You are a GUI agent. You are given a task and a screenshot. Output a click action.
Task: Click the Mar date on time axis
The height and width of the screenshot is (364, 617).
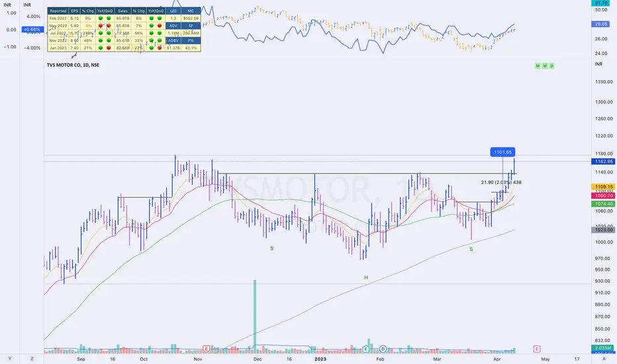437,359
